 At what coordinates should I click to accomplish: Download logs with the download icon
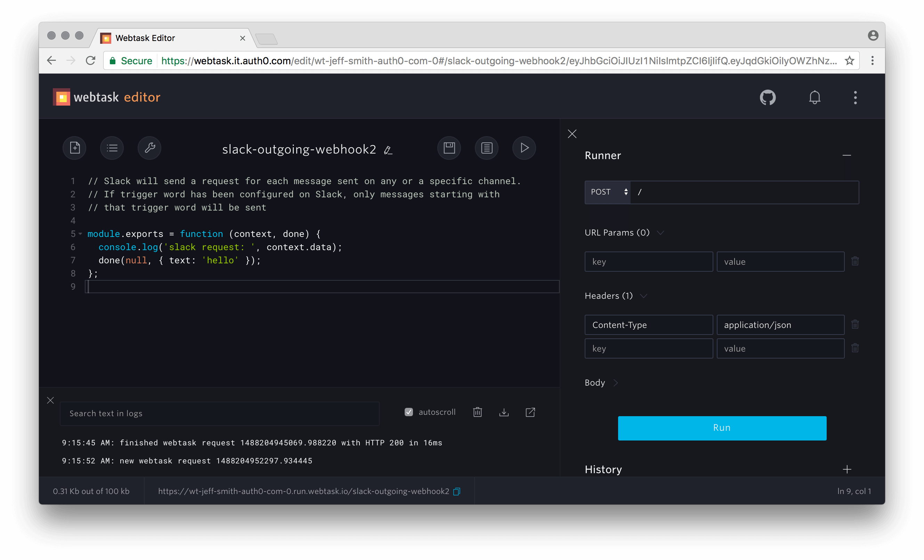(x=504, y=412)
